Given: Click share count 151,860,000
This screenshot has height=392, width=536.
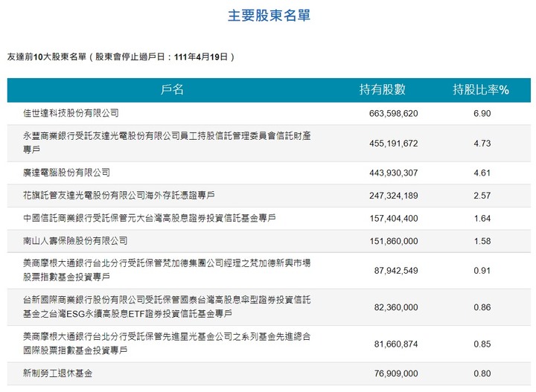Looking at the screenshot, I should tap(394, 241).
